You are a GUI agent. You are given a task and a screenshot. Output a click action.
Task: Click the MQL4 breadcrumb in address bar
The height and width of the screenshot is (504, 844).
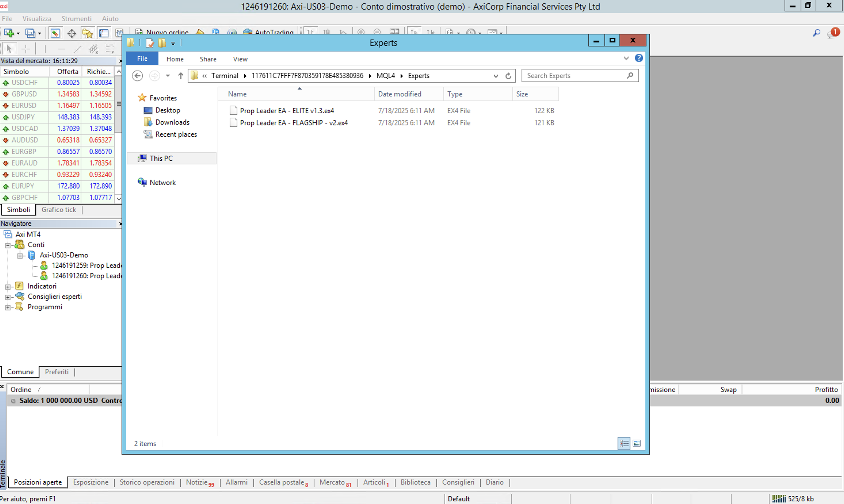pos(385,75)
